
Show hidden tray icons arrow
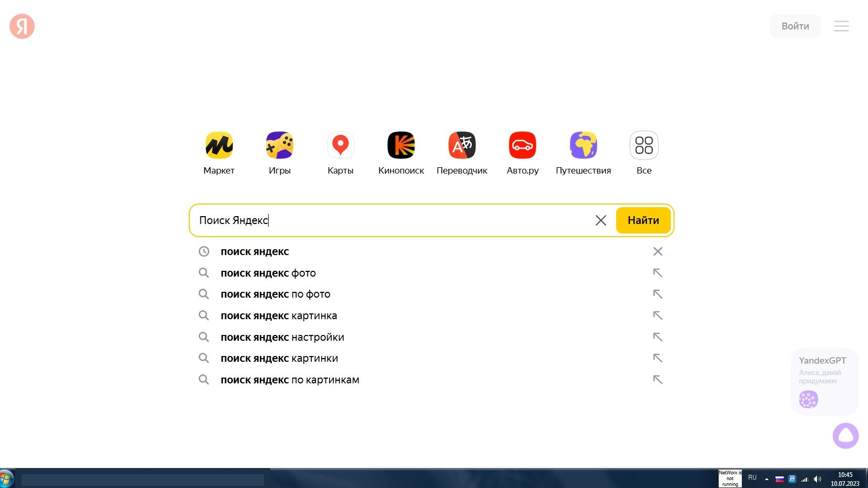[x=767, y=479]
